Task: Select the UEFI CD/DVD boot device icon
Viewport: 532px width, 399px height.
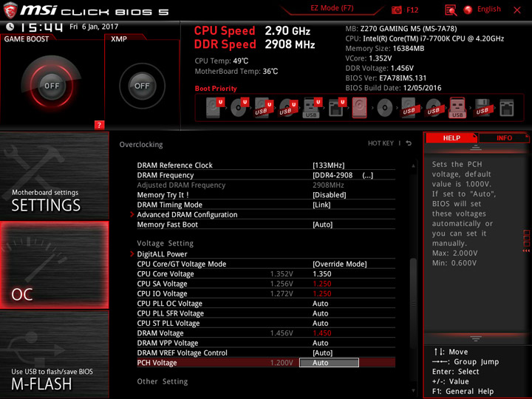Action: coord(239,108)
